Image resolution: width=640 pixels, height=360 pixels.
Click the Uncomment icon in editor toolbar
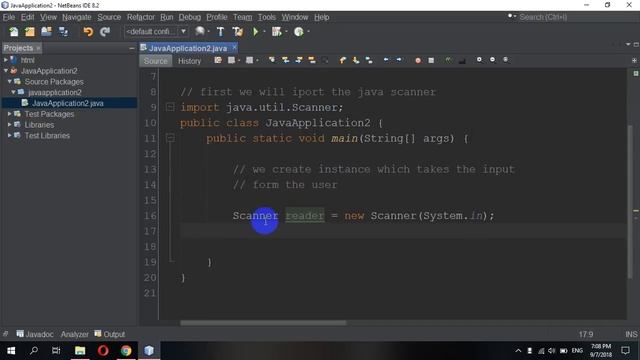tap(462, 60)
